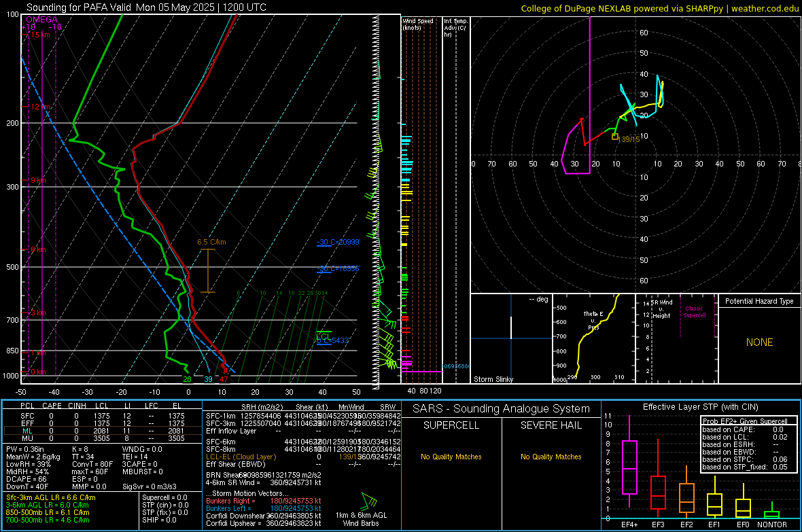Click the Wind Speed (knots) panel header
This screenshot has width=802, height=532.
[x=418, y=24]
